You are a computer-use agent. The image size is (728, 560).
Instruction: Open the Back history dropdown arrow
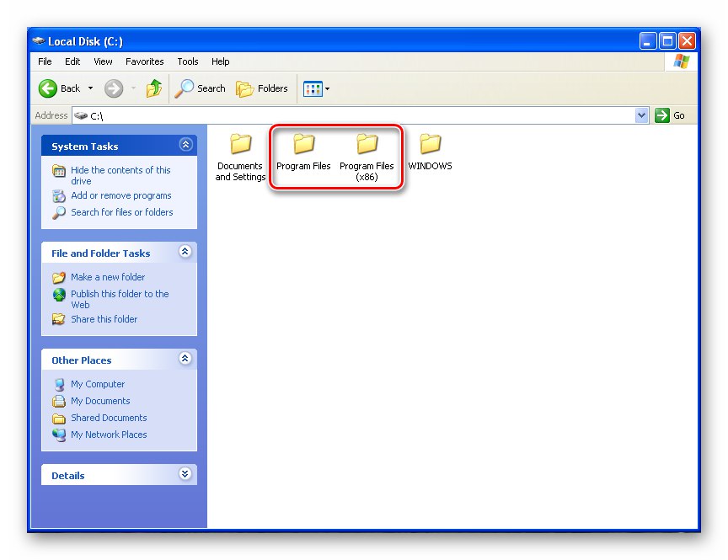(90, 88)
